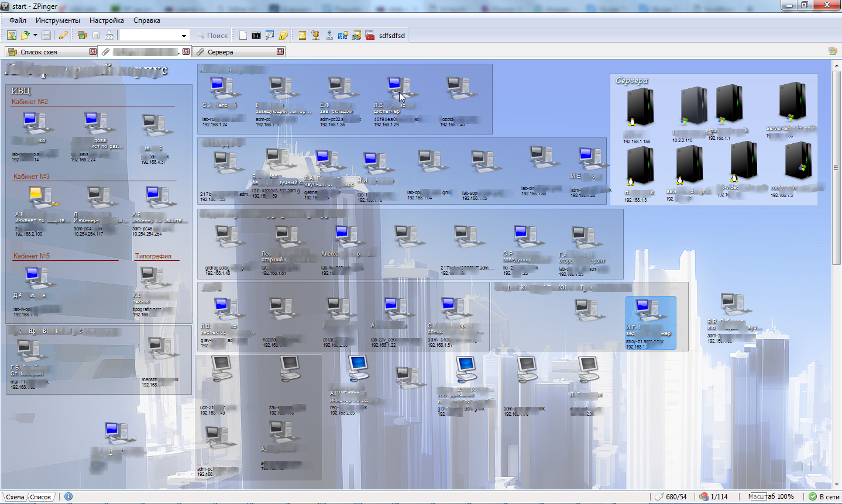Open the Настройка menu
This screenshot has height=504, width=842.
(106, 20)
